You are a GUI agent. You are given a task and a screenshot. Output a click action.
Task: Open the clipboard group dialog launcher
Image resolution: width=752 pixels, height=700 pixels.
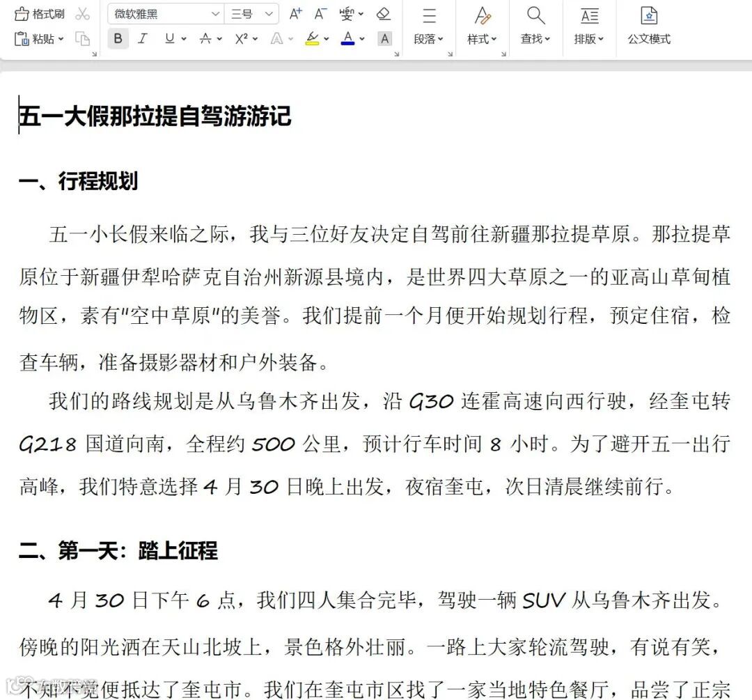[95, 54]
